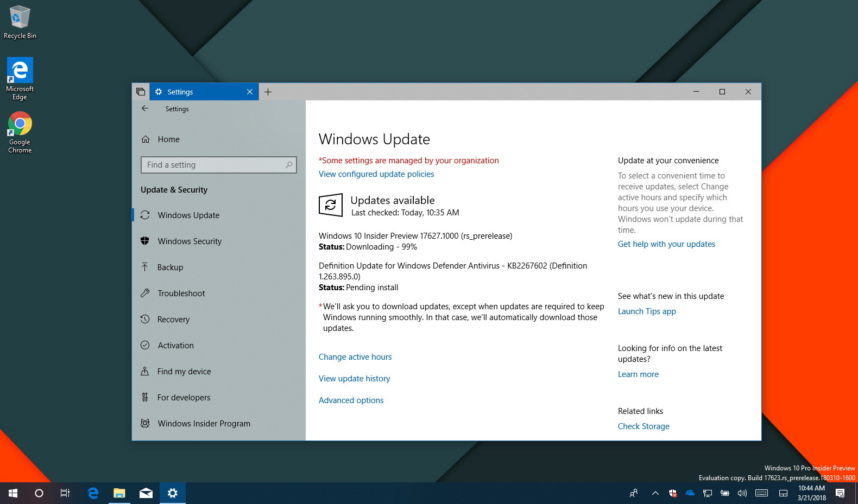Open Check Storage link

tap(643, 426)
